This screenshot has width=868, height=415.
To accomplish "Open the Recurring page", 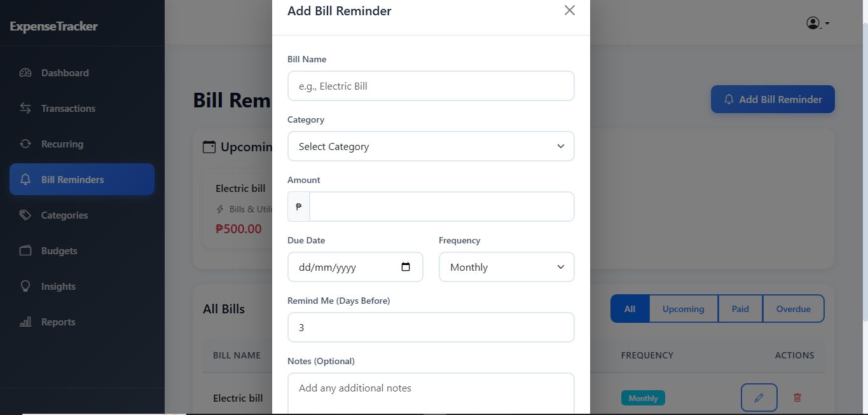I will (x=62, y=144).
